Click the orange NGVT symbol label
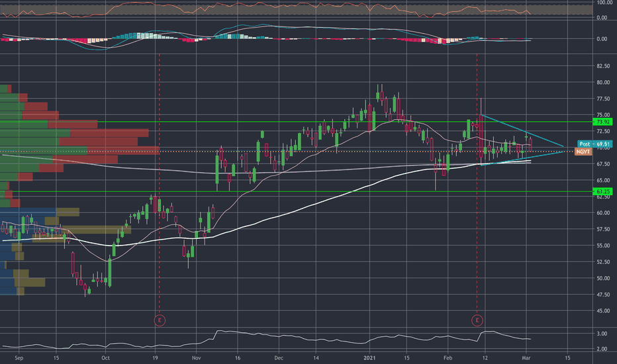 (583, 152)
